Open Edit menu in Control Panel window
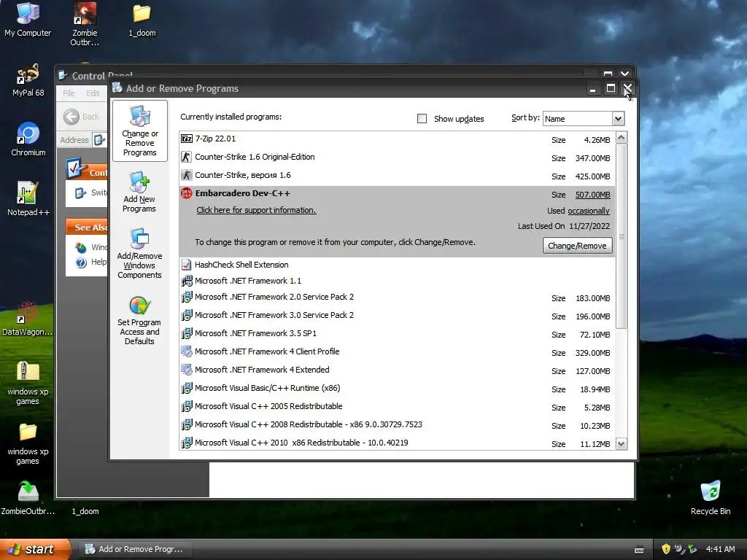This screenshot has width=747, height=560. pos(93,93)
